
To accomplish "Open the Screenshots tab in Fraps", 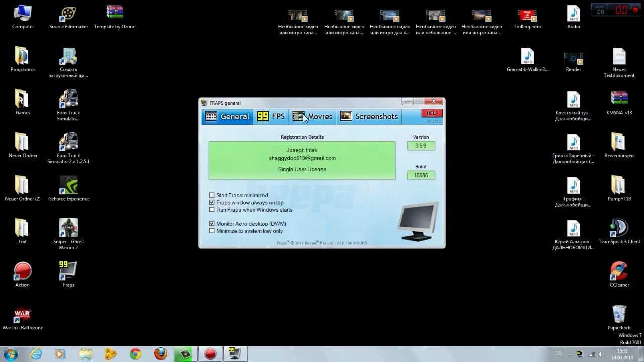I will [x=369, y=116].
